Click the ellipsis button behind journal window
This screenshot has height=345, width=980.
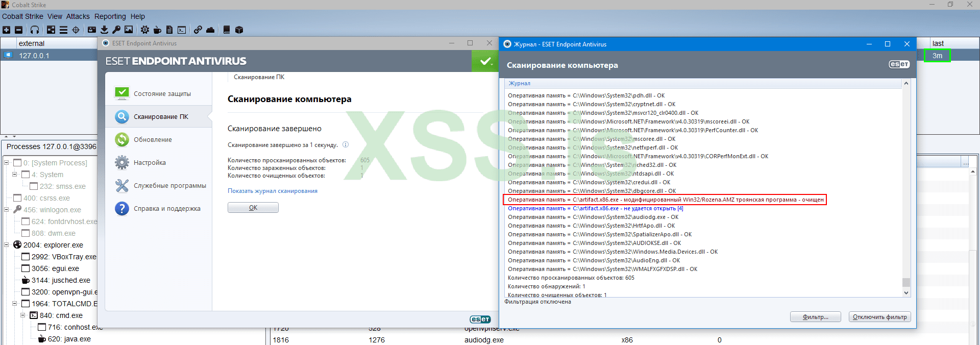pos(965,163)
